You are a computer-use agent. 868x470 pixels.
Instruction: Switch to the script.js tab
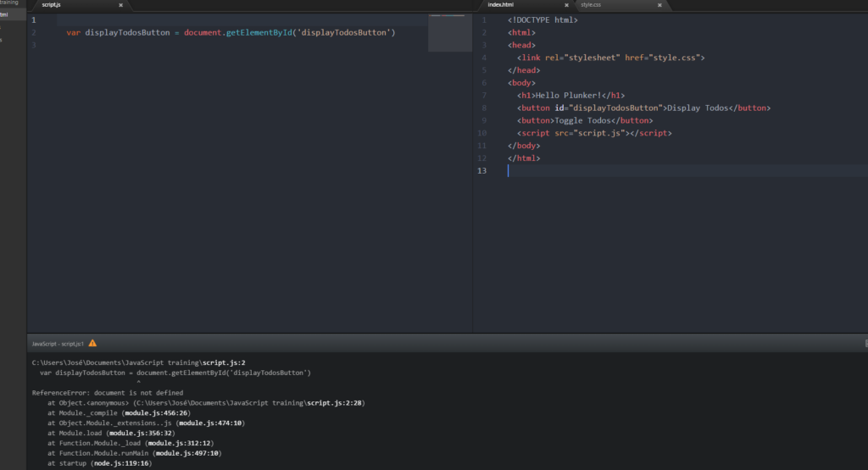[x=52, y=5]
